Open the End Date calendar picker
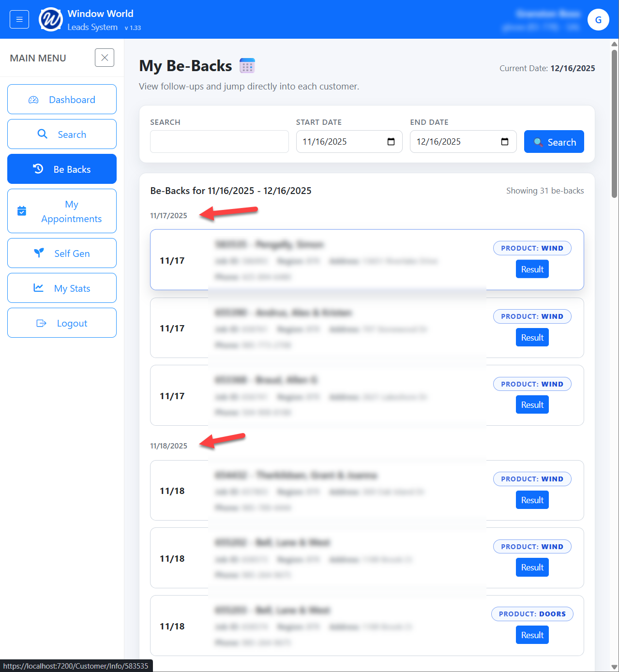This screenshot has width=619, height=672. [505, 142]
